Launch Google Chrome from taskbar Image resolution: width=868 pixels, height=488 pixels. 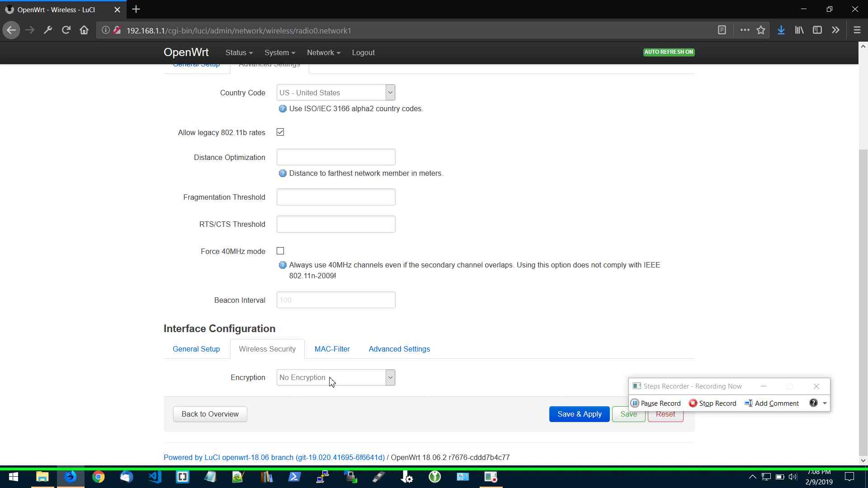point(98,477)
